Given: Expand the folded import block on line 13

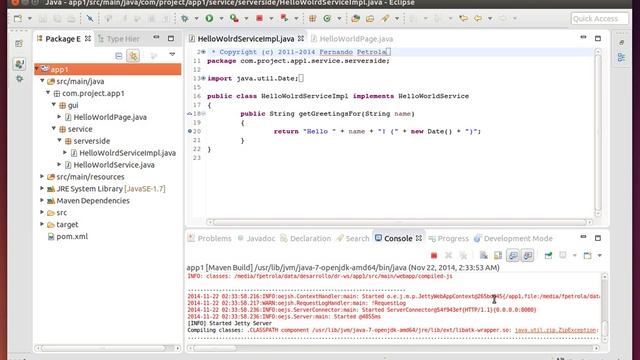Looking at the screenshot, I should coord(203,78).
